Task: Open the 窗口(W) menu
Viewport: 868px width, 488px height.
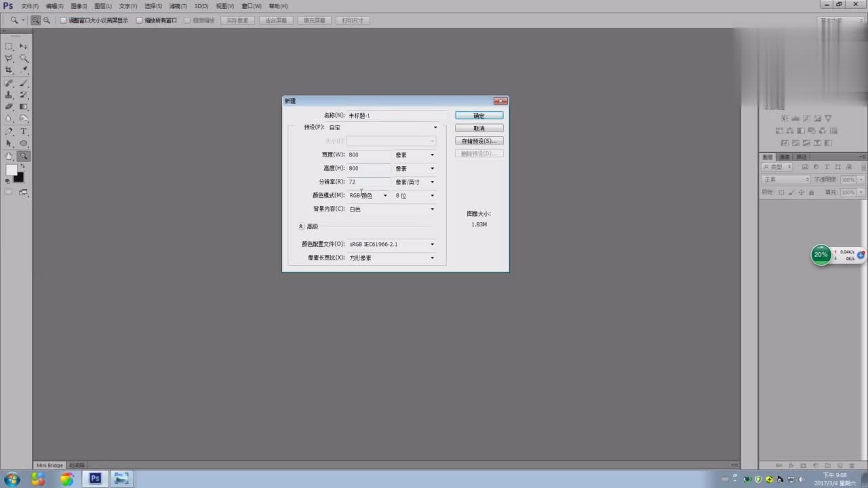Action: pyautogui.click(x=251, y=6)
